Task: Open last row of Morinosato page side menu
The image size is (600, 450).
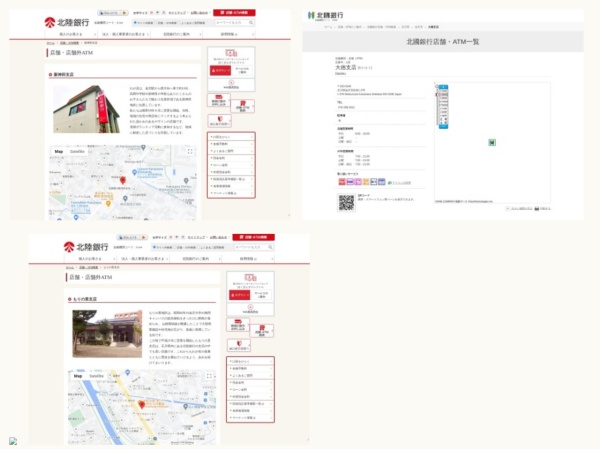Action: pyautogui.click(x=250, y=417)
